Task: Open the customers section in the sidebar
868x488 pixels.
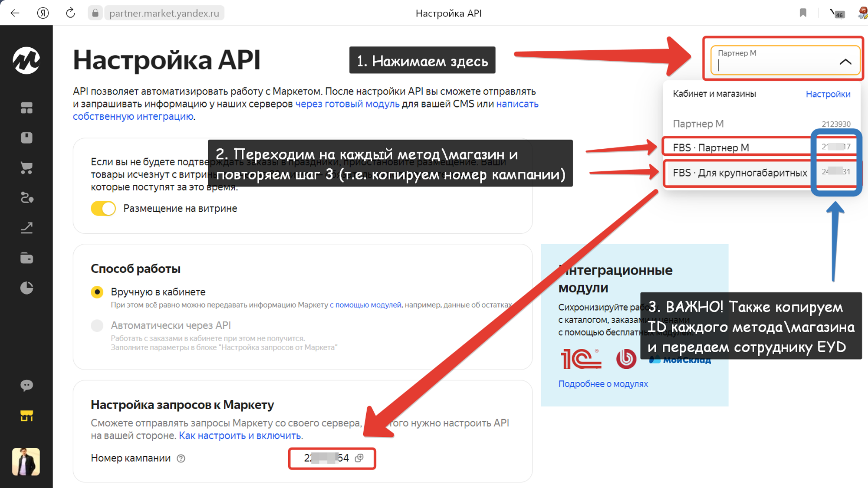Action: point(27,199)
